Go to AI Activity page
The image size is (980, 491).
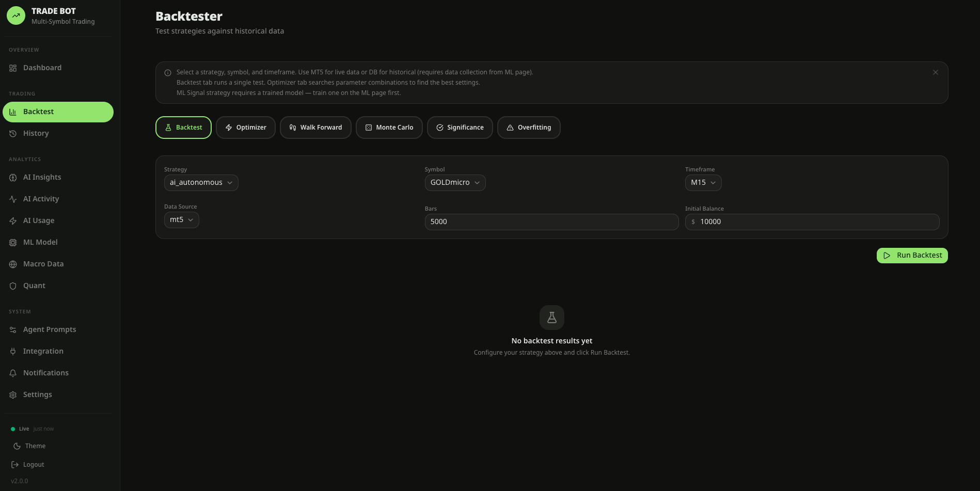pyautogui.click(x=58, y=199)
